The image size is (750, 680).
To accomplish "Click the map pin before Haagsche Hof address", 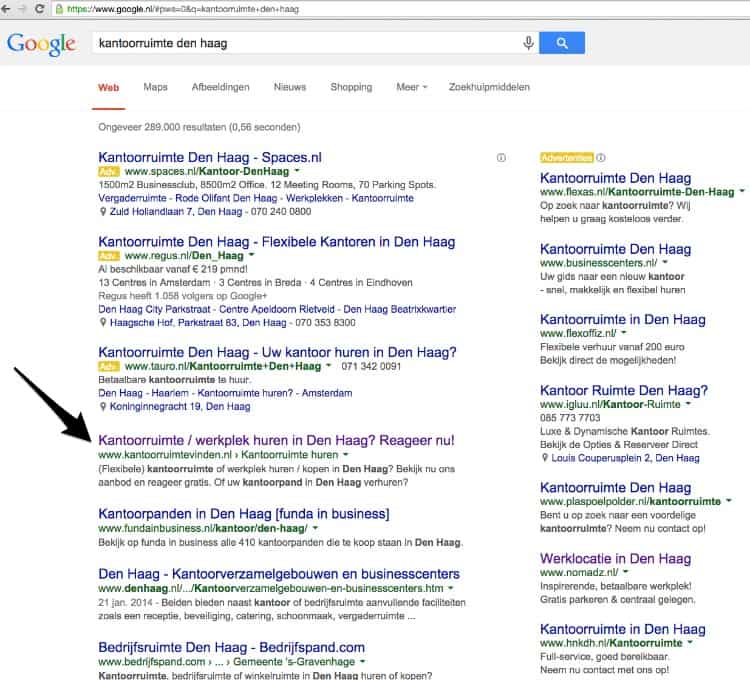I will coord(102,322).
